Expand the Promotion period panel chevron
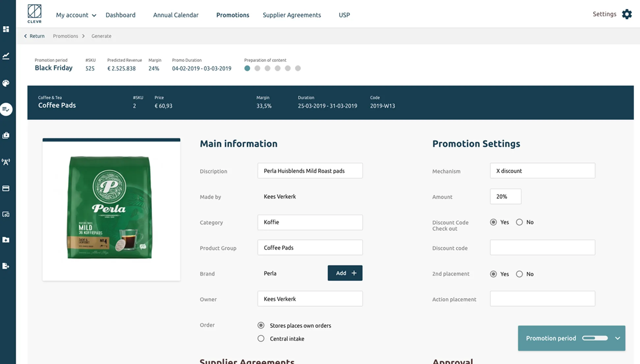 pyautogui.click(x=618, y=338)
